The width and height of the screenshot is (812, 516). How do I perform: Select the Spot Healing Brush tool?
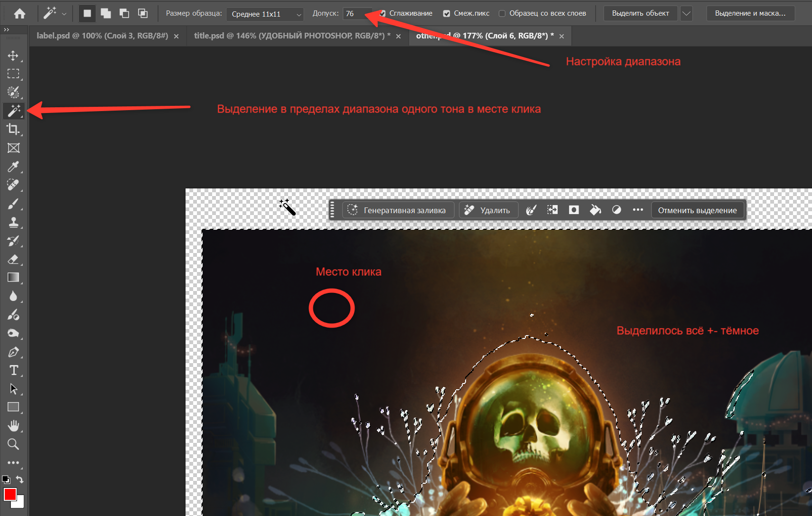(x=13, y=185)
